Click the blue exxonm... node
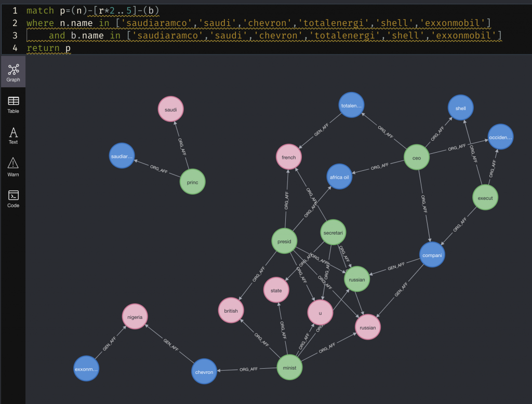The width and height of the screenshot is (532, 404). (x=86, y=368)
